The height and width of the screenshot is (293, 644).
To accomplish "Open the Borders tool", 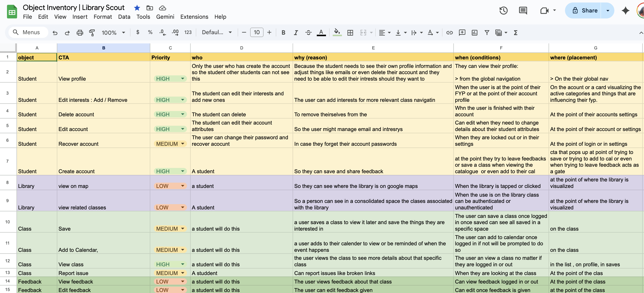I will (350, 32).
